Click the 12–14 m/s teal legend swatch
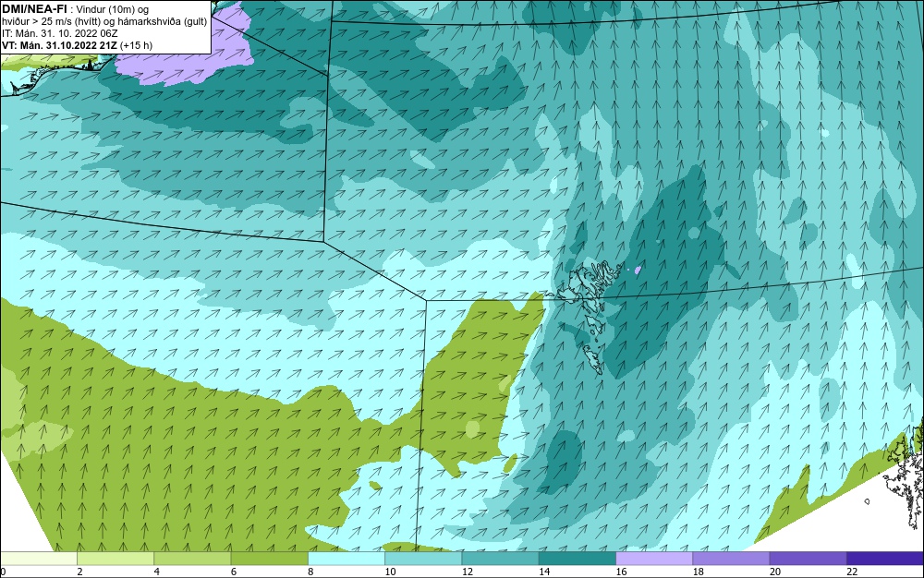The width and height of the screenshot is (924, 578). point(500,559)
